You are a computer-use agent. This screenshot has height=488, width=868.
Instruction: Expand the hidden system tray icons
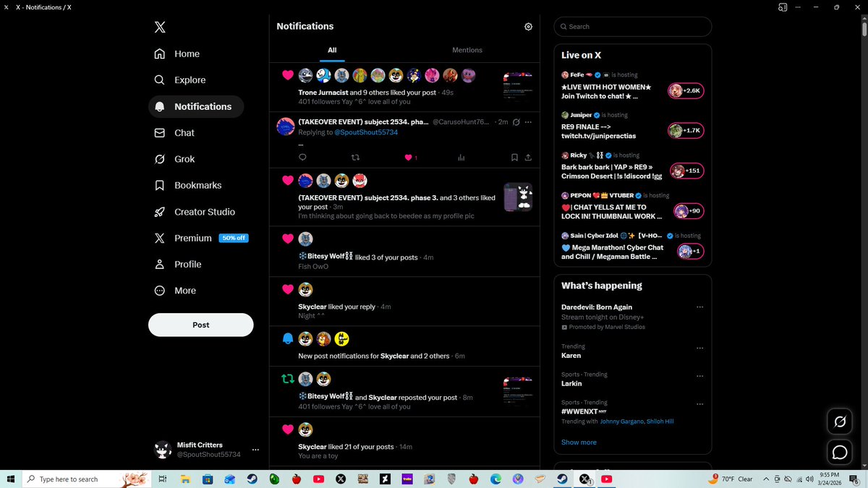click(x=765, y=479)
